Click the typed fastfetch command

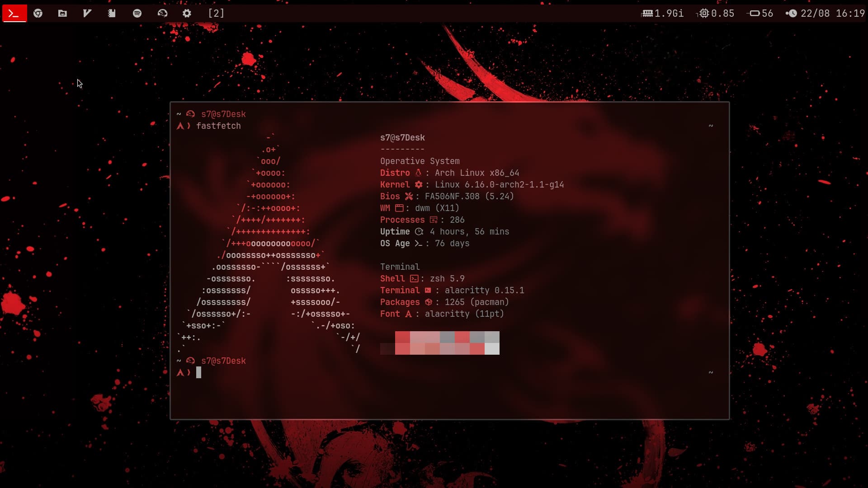point(218,126)
